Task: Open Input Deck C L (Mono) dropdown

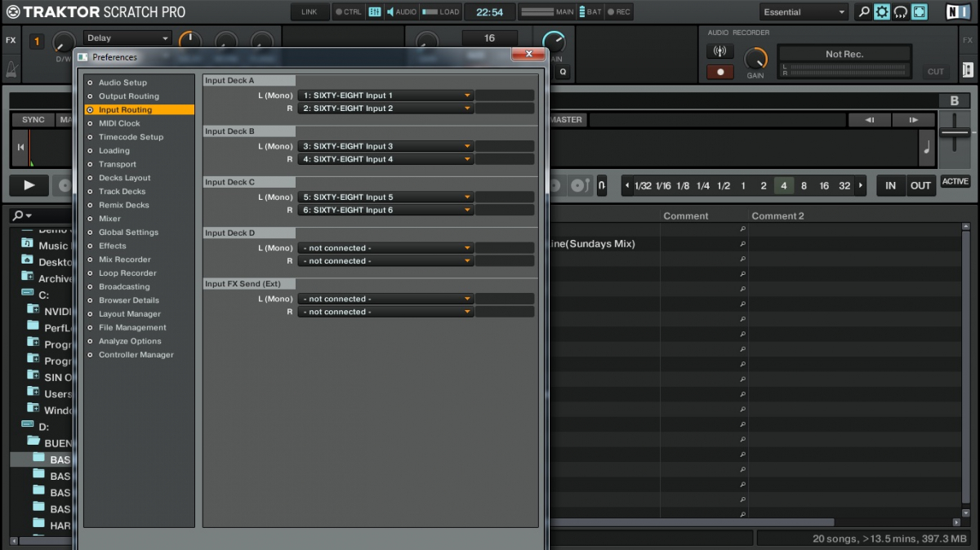Action: point(385,197)
